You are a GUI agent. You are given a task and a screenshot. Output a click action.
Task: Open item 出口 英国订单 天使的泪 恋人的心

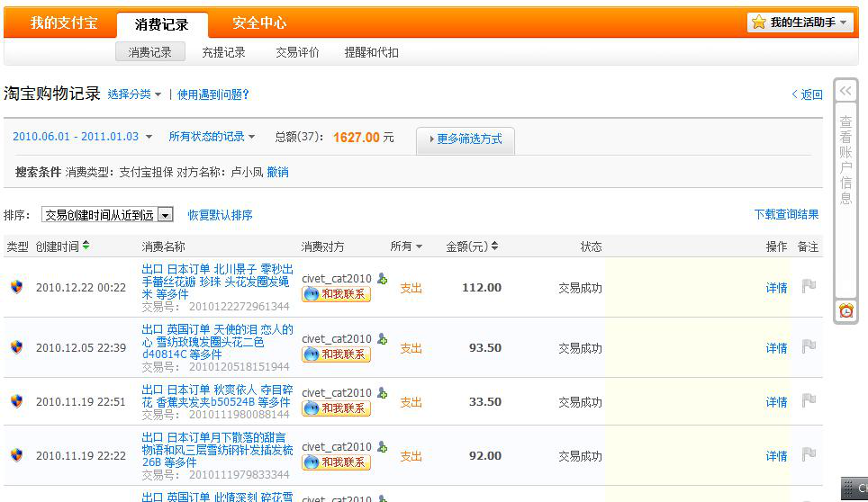217,342
